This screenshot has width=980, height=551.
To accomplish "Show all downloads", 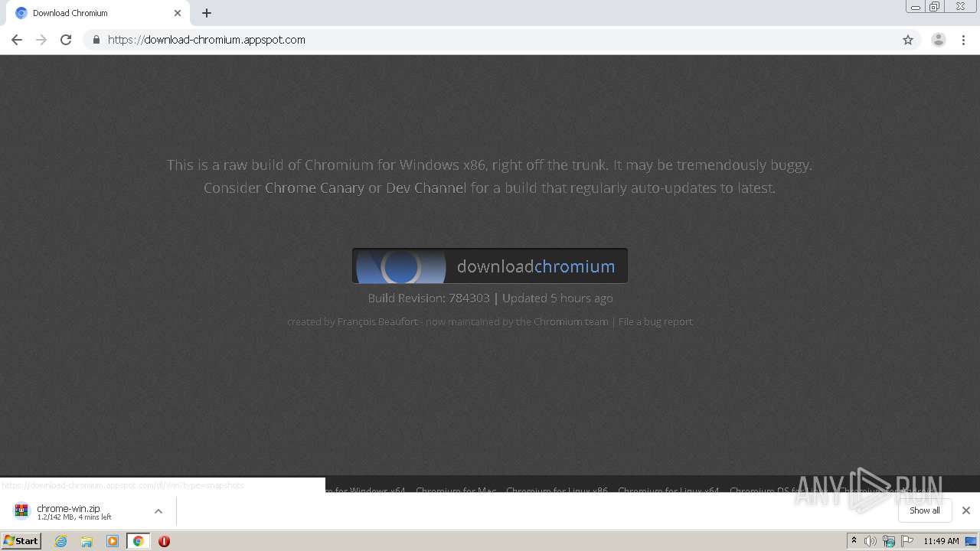I will (x=925, y=510).
